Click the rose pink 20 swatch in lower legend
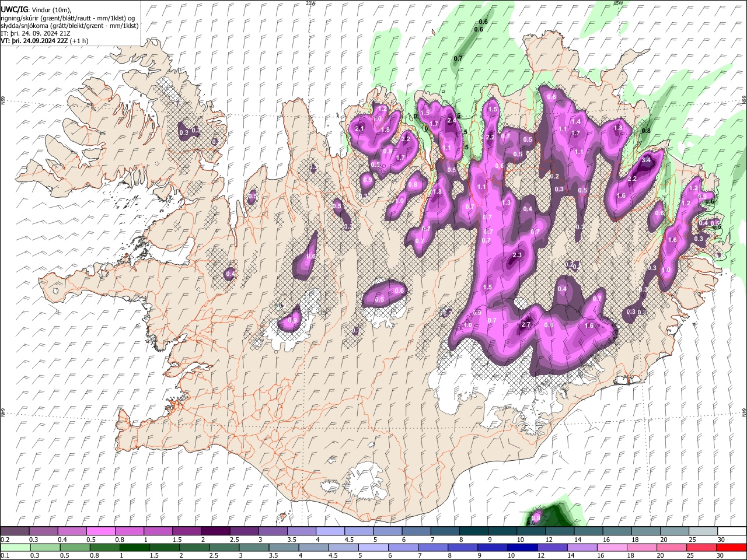This screenshot has height=560, width=747. [x=671, y=548]
